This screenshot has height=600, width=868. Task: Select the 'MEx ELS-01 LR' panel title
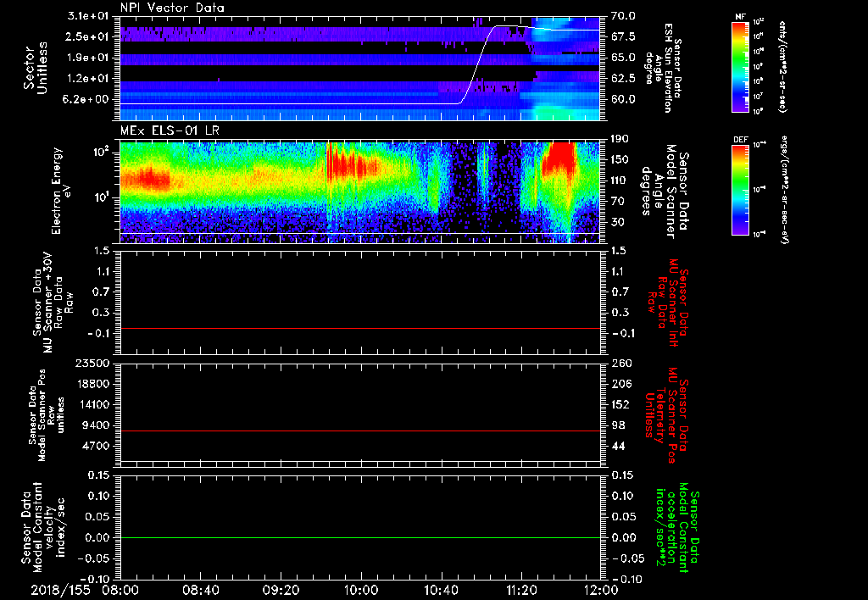click(x=170, y=131)
